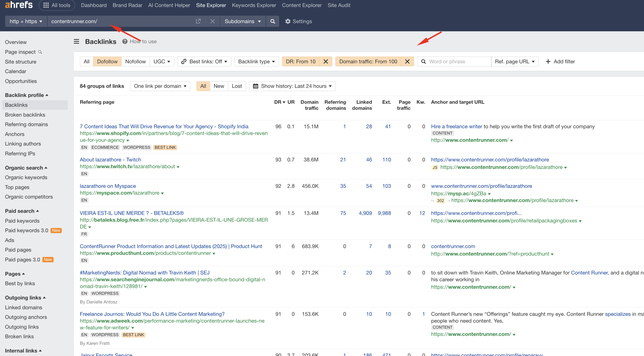The width and height of the screenshot is (644, 356).
Task: Open Broken backlinks in sidebar
Action: (25, 115)
